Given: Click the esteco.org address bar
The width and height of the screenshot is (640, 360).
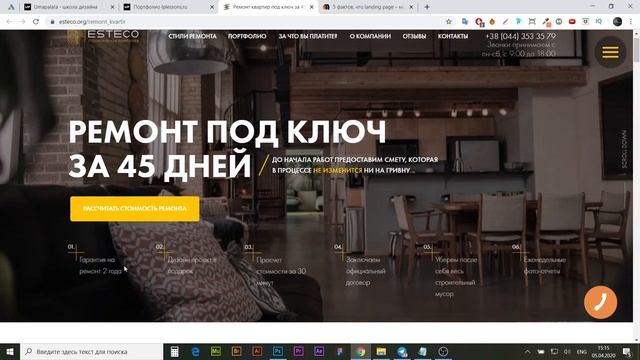Looking at the screenshot, I should 245,22.
